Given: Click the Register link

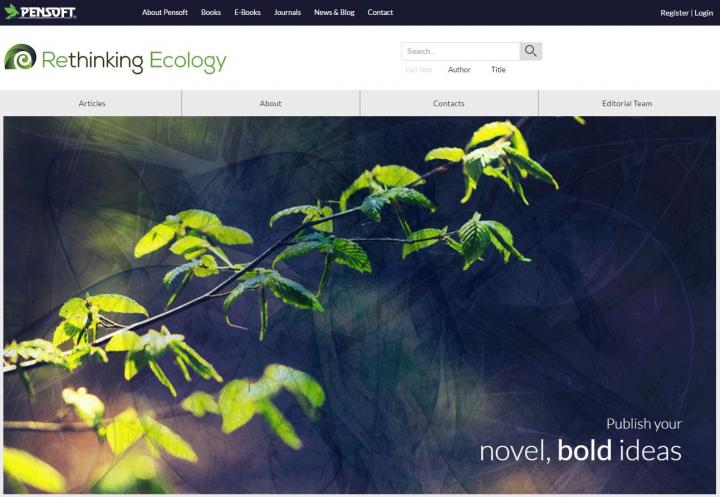Looking at the screenshot, I should tap(675, 13).
